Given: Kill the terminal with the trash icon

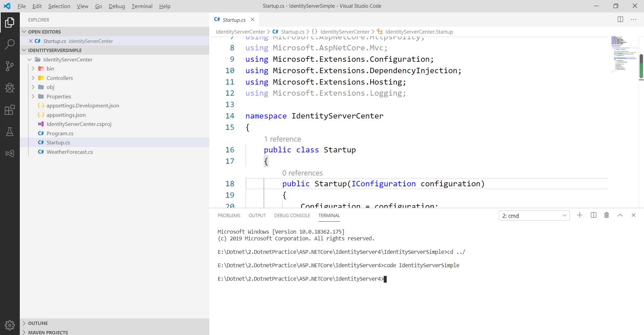Looking at the screenshot, I should click(x=606, y=215).
